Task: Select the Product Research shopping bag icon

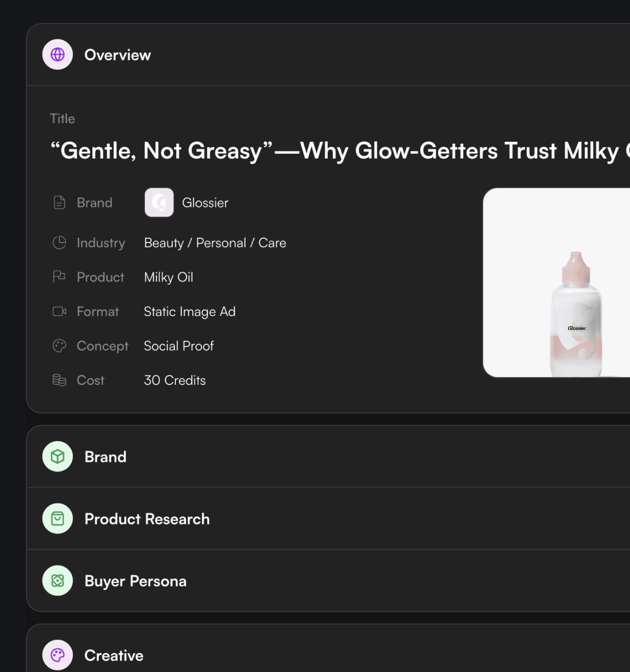Action: 57,518
